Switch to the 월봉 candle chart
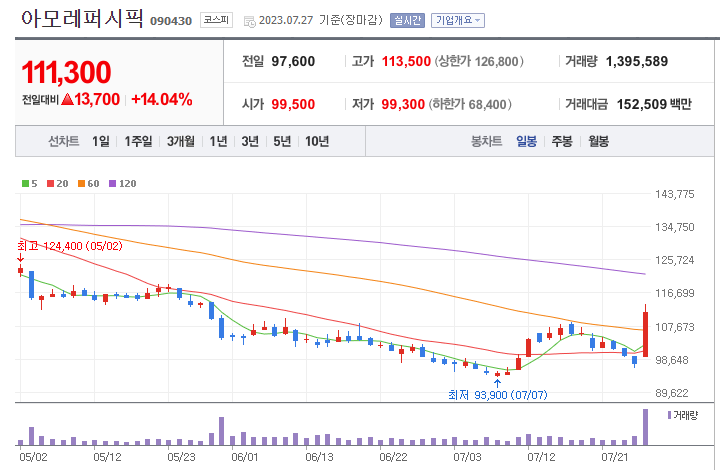The width and height of the screenshot is (720, 470). [x=598, y=141]
